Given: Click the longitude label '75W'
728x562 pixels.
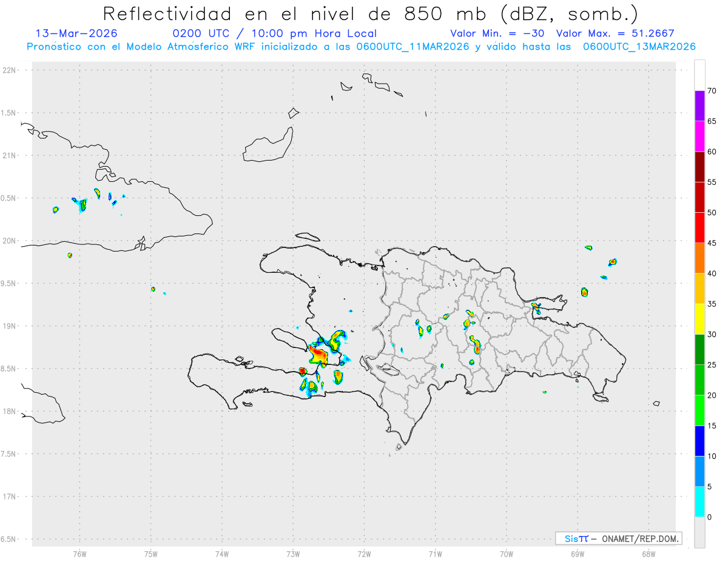Looking at the screenshot, I should (151, 554).
